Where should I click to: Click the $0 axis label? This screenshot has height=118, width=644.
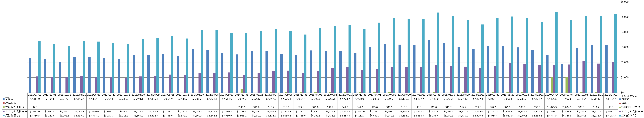[622, 92]
